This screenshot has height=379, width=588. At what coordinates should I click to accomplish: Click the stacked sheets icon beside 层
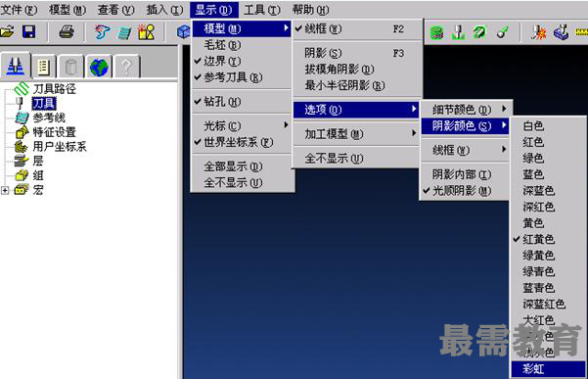coord(22,161)
